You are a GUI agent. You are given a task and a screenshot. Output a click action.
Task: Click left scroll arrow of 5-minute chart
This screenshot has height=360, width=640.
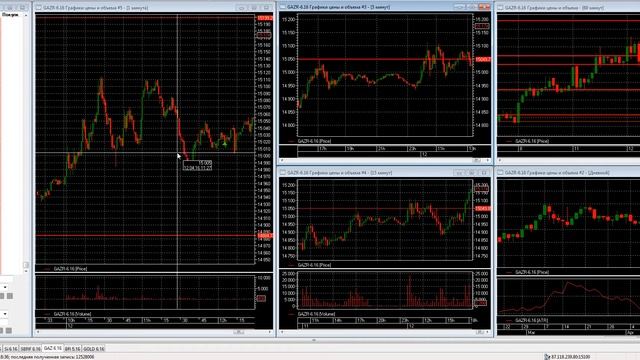[282, 160]
